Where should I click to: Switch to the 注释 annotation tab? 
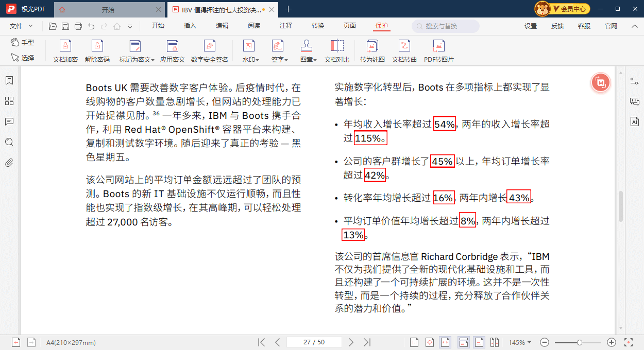[286, 26]
